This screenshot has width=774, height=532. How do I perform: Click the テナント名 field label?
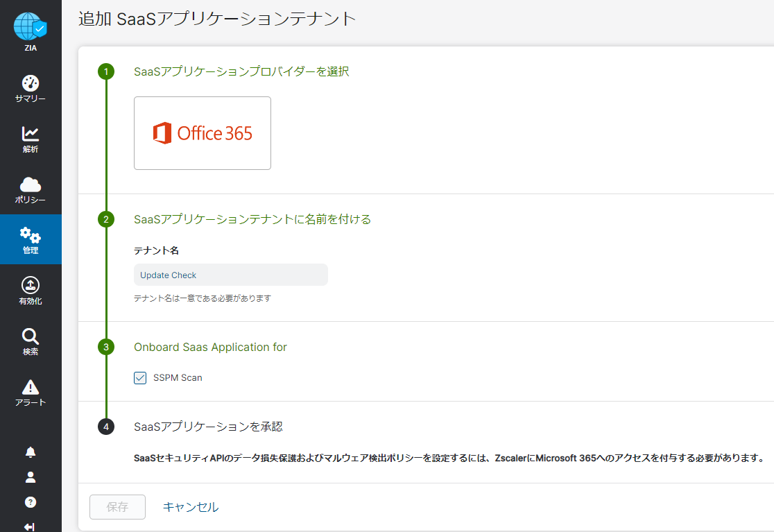[157, 250]
